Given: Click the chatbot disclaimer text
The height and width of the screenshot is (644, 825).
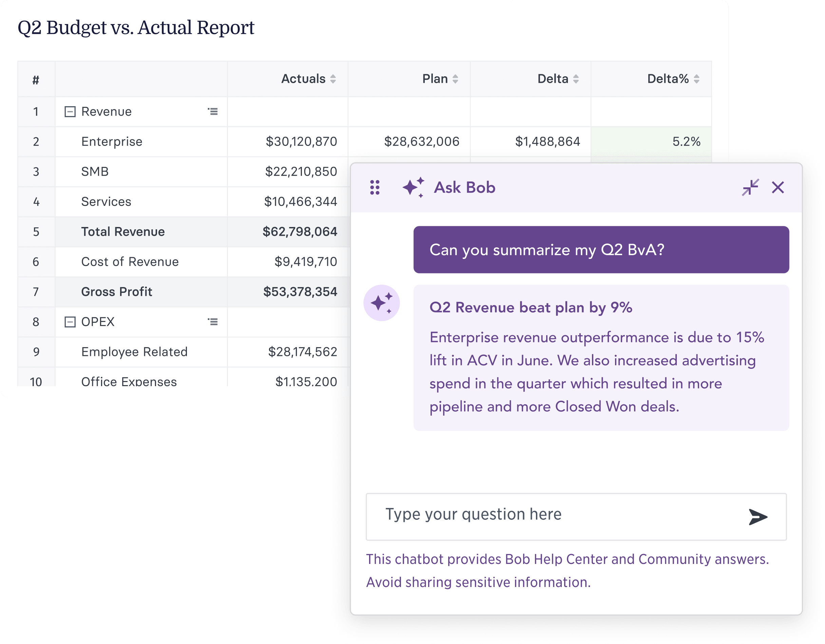Looking at the screenshot, I should coord(568,571).
